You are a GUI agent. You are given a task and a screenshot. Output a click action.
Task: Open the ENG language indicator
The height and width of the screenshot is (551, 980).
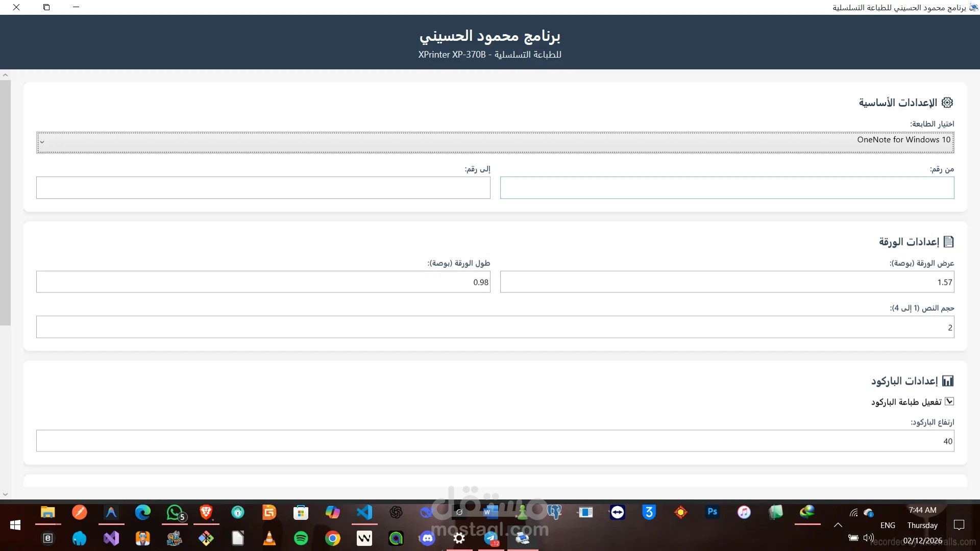click(888, 525)
